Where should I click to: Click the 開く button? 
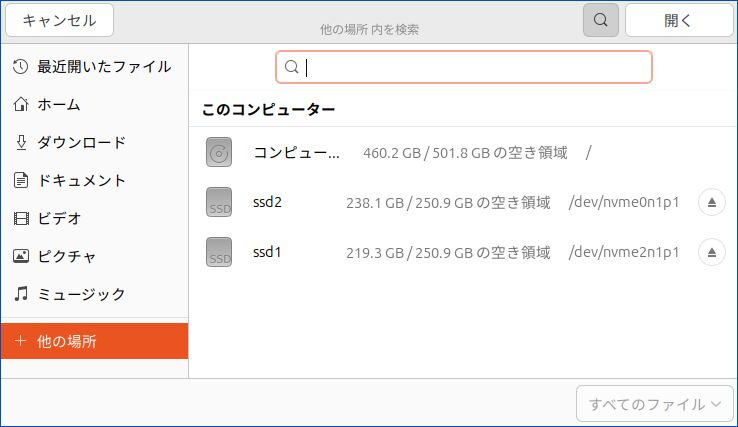click(679, 20)
